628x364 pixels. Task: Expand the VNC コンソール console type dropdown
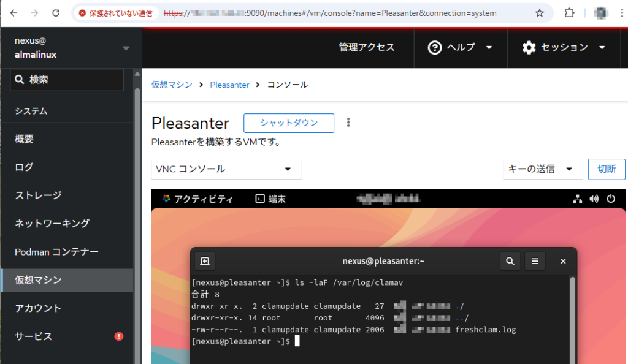click(226, 169)
